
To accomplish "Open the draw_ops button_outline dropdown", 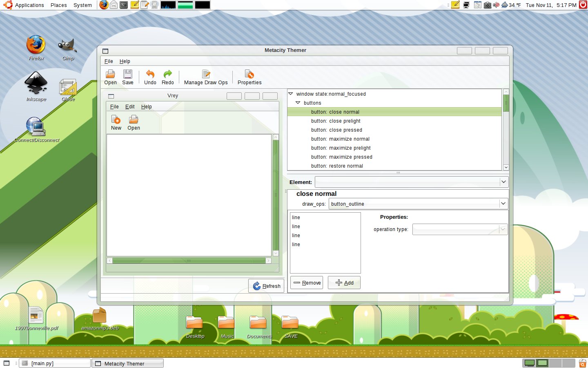I will [418, 204].
